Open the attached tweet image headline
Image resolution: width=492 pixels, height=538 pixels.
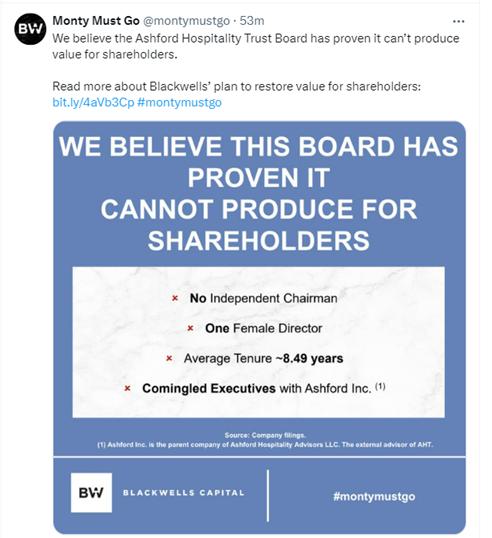(x=259, y=193)
